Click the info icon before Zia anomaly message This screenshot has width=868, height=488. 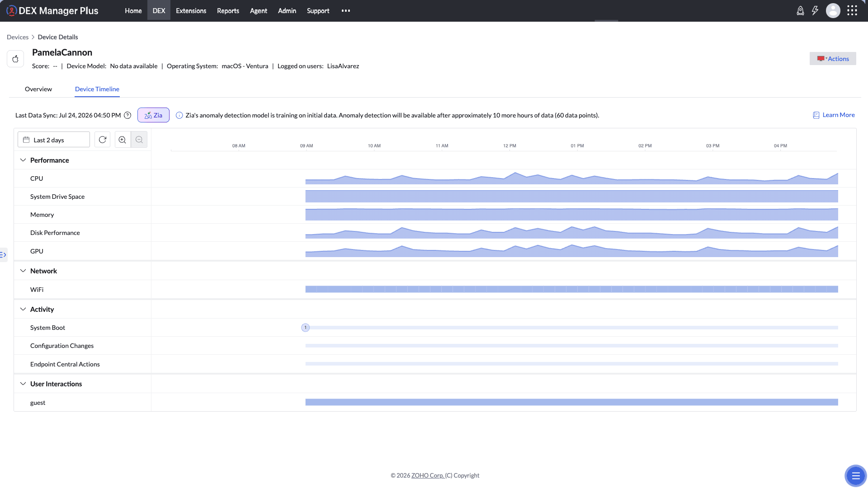179,115
